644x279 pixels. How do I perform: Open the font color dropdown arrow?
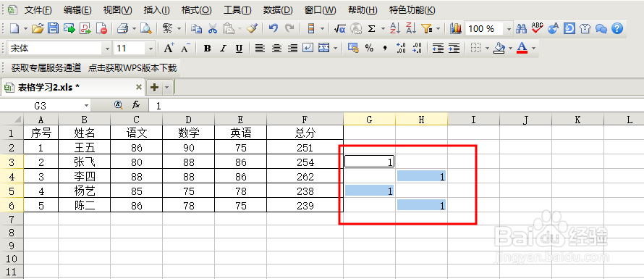[533, 49]
